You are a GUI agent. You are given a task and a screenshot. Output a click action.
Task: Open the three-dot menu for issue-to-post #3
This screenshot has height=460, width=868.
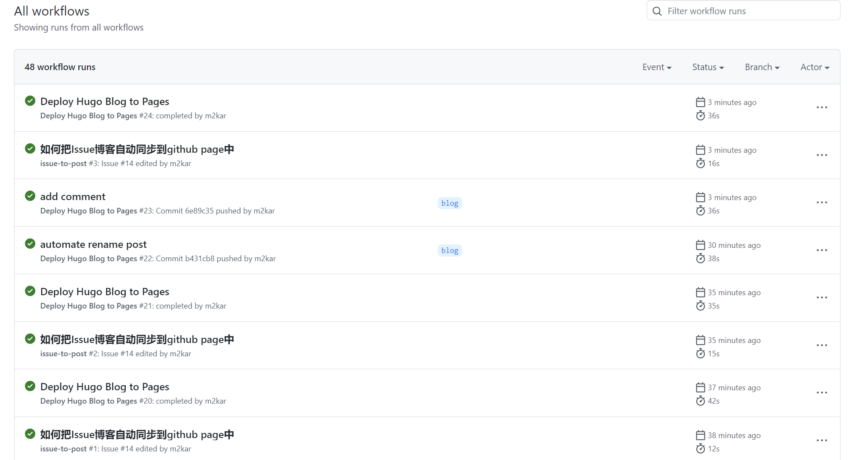(822, 155)
